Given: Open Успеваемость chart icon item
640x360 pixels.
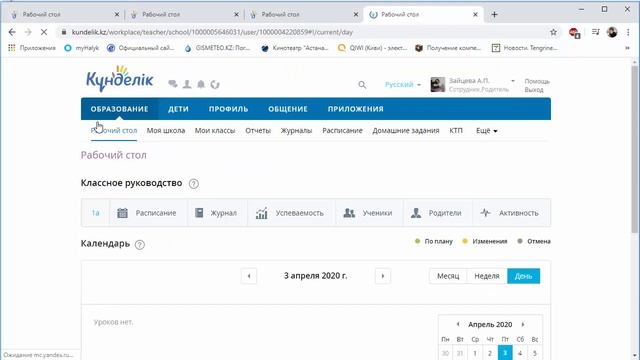Looking at the screenshot, I should click(290, 213).
